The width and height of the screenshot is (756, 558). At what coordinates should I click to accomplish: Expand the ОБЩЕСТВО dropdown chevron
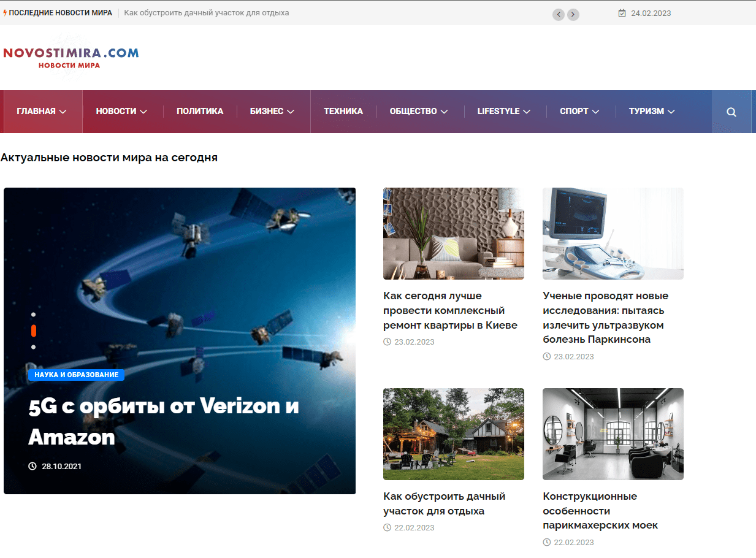(x=444, y=112)
